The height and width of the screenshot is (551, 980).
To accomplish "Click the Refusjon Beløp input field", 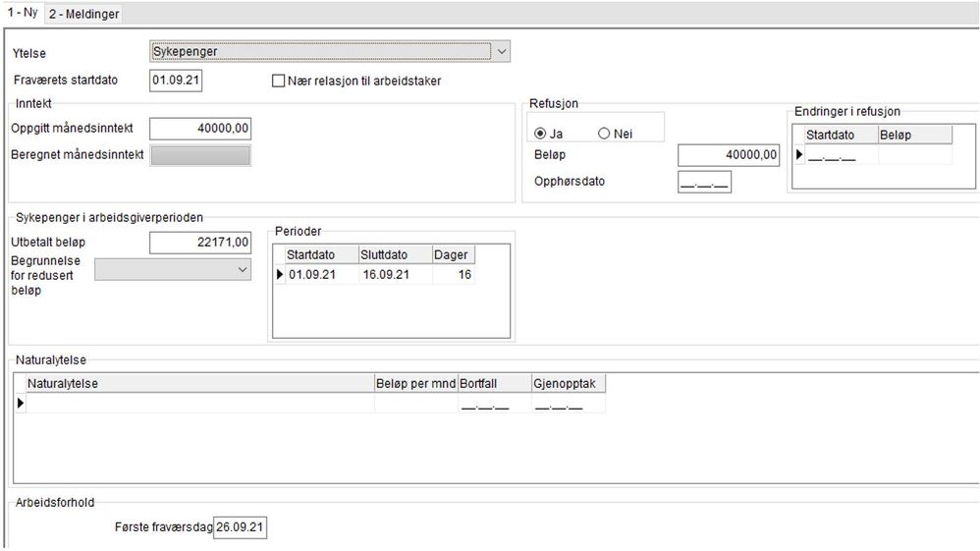I will point(729,155).
